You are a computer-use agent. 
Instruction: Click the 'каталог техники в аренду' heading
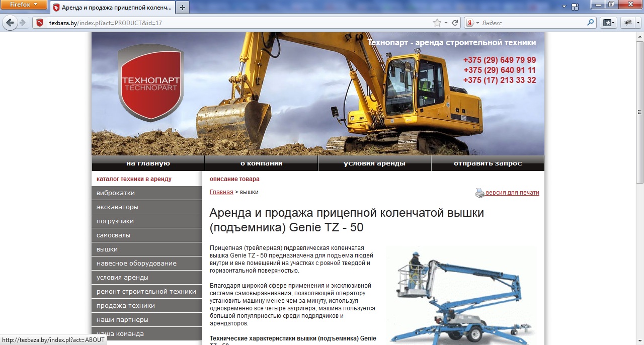[134, 179]
